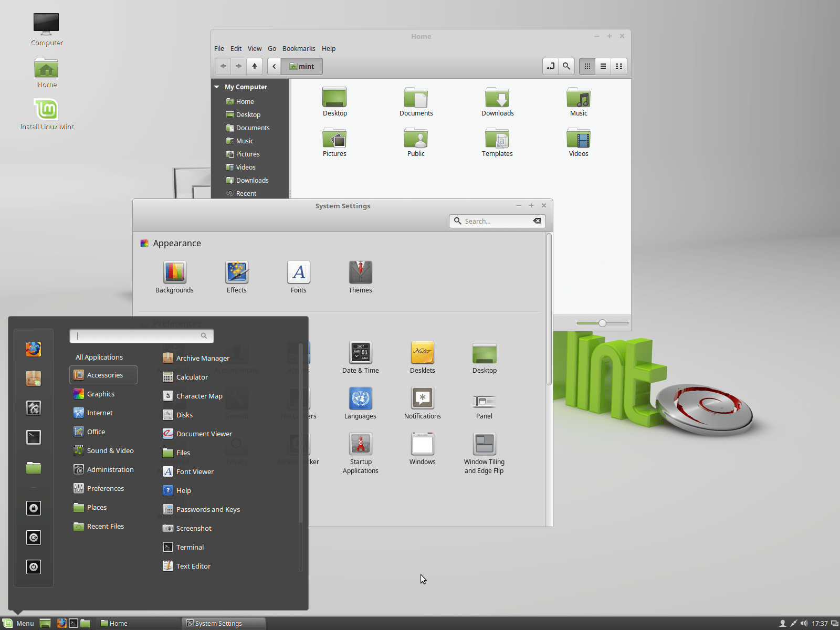This screenshot has height=630, width=840.
Task: Open the Languages settings module
Action: tap(360, 403)
